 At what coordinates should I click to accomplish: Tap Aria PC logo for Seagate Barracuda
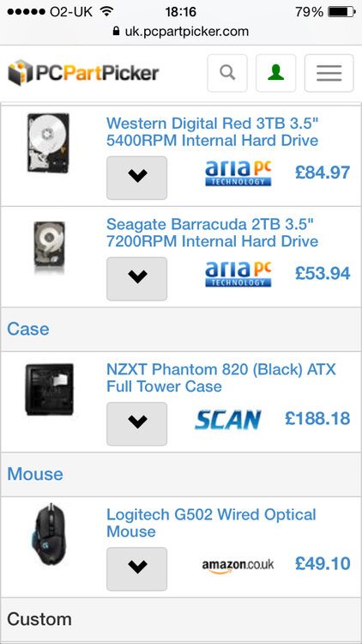click(238, 274)
